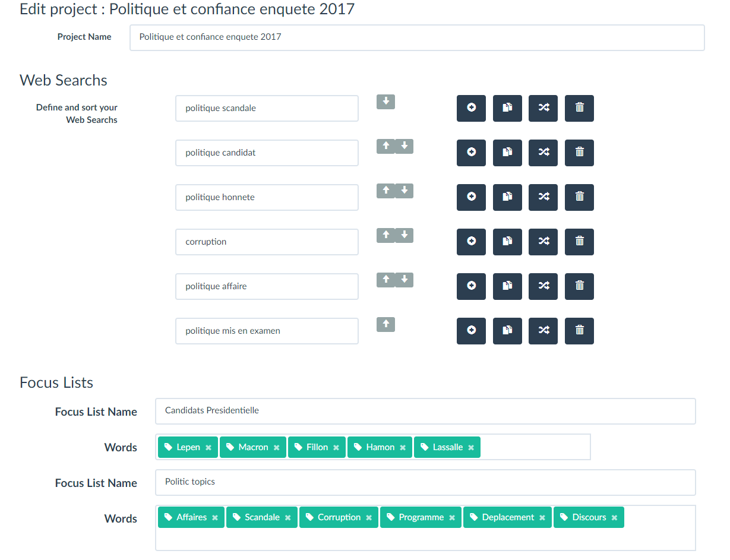Screen dimensions: 730x560
Task: Remove the Macron tag
Action: (x=277, y=447)
